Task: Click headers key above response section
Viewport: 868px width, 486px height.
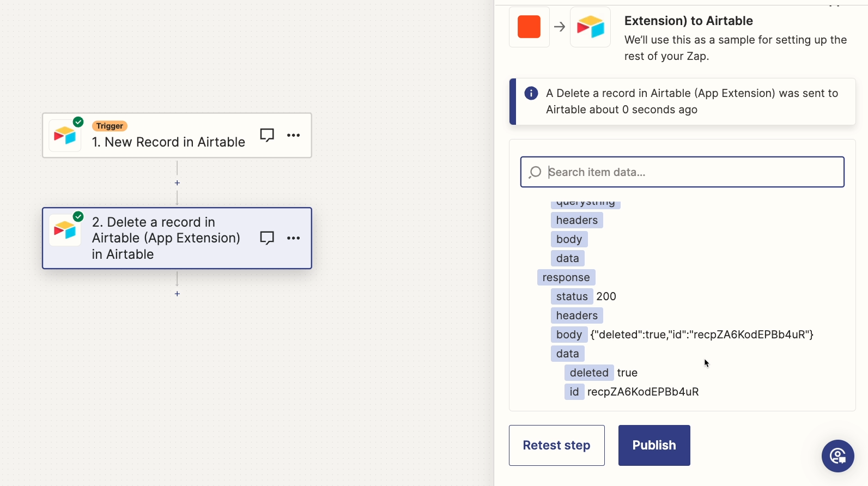Action: point(577,220)
